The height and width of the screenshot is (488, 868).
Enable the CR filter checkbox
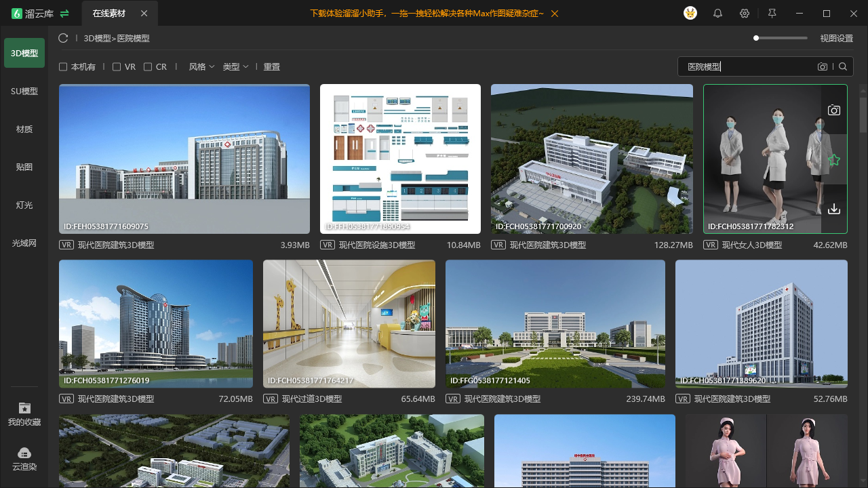(148, 67)
